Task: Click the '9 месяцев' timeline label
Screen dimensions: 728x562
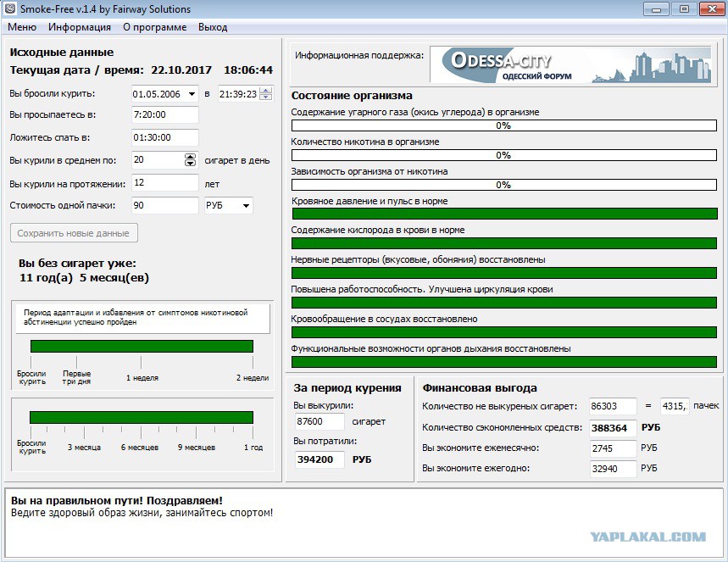Action: [x=197, y=448]
